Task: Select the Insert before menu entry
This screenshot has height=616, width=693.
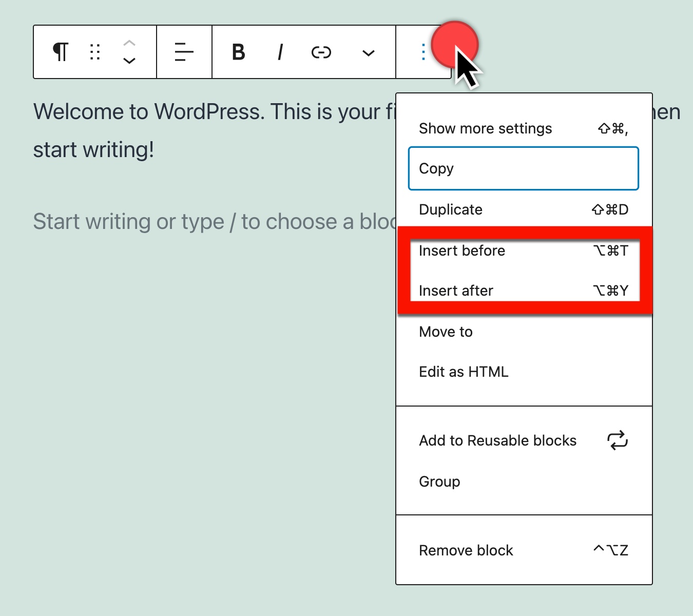Action: (x=524, y=251)
